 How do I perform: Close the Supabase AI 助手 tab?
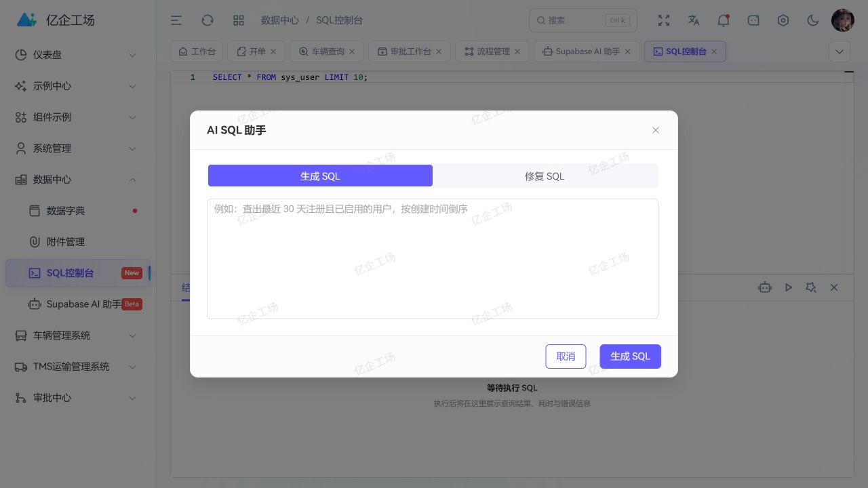click(627, 52)
